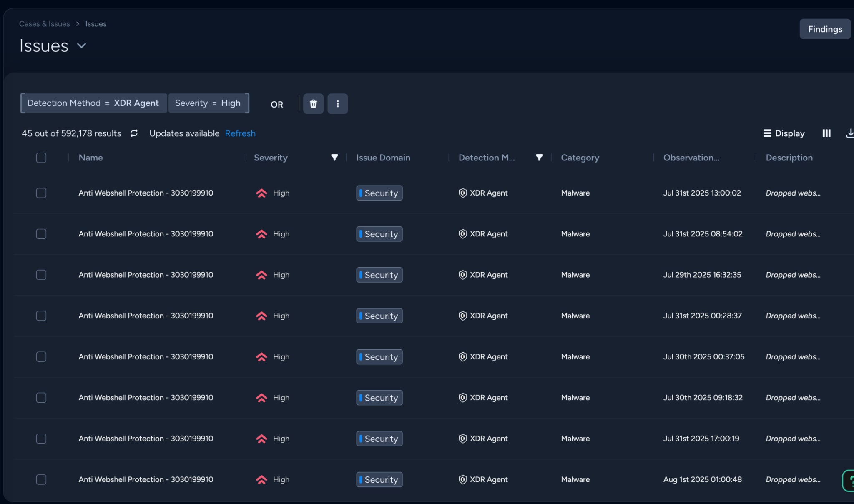Click Security domain tag in 08:54:02 row
The image size is (854, 504).
click(379, 234)
